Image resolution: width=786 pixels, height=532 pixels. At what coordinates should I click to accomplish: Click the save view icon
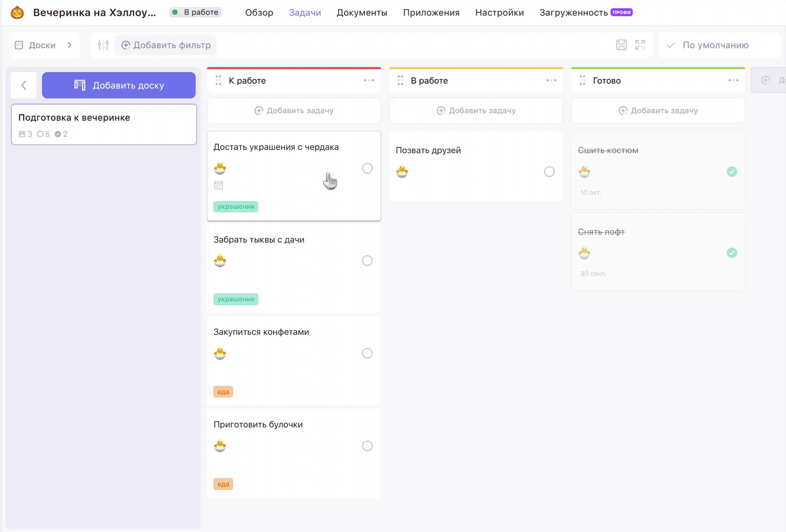[x=621, y=45]
